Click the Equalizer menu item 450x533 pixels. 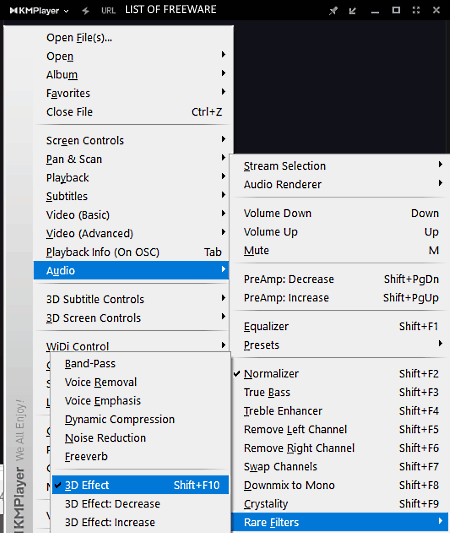pyautogui.click(x=339, y=326)
